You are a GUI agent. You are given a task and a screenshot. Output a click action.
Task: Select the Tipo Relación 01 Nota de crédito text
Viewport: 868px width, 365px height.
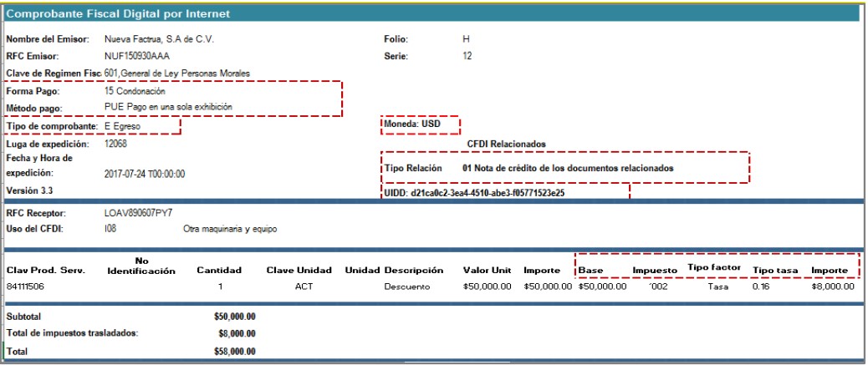tap(568, 168)
